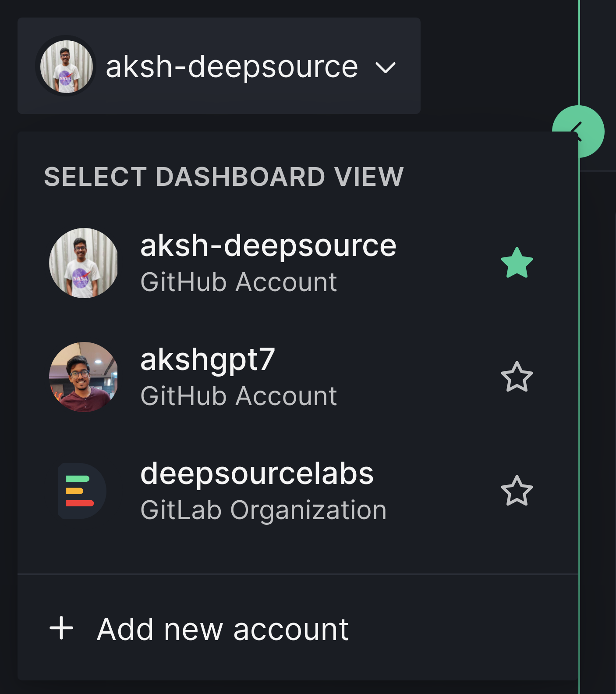Select the aksh-deepsource GitHub Account entry
Viewport: 616px width, 694px height.
pos(267,262)
